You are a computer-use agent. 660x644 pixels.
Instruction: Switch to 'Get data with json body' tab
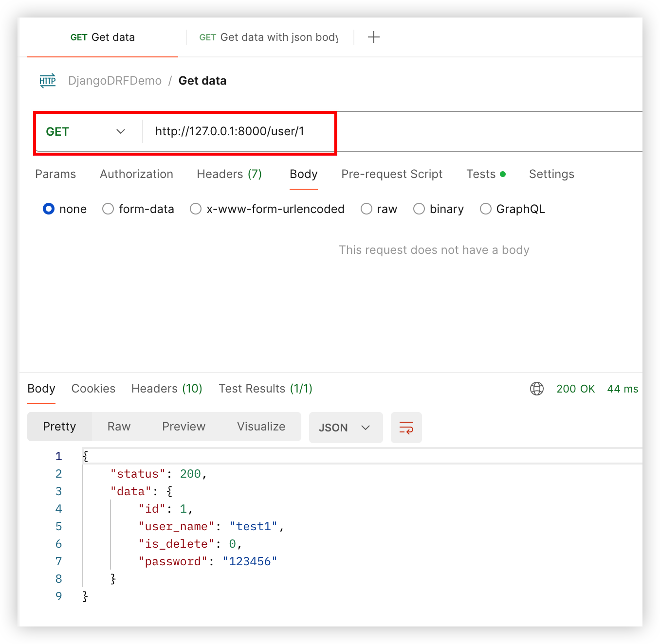coord(269,37)
